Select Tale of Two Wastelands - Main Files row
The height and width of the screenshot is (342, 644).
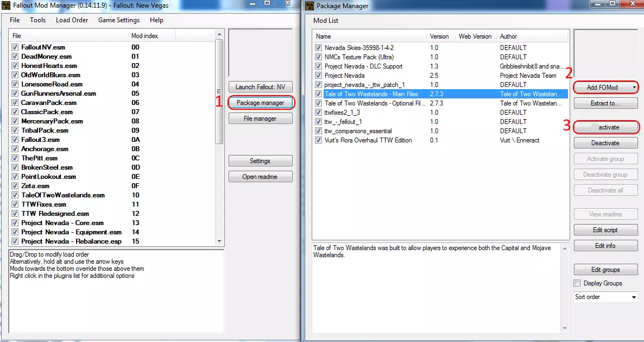[441, 94]
